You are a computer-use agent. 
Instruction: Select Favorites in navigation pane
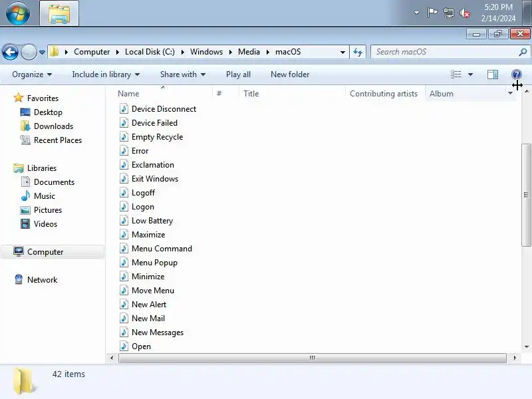tap(43, 98)
